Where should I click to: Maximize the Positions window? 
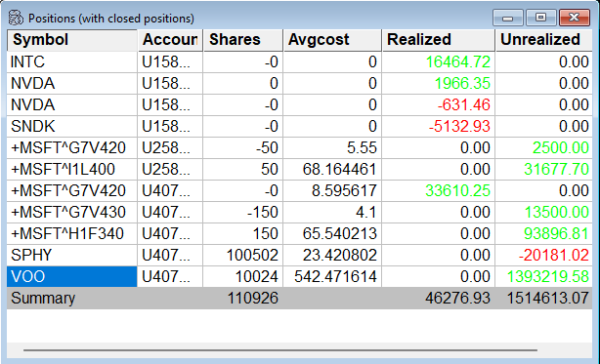coord(540,18)
